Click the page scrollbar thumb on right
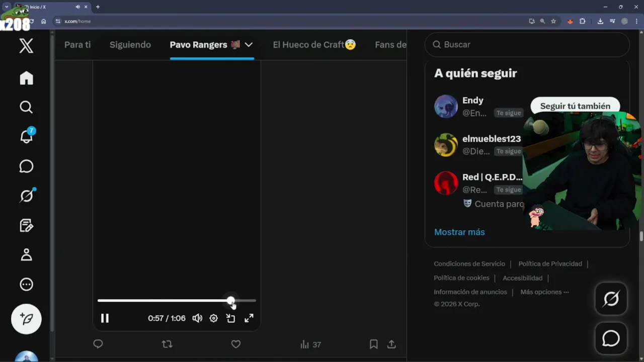This screenshot has width=644, height=362. coord(641,236)
